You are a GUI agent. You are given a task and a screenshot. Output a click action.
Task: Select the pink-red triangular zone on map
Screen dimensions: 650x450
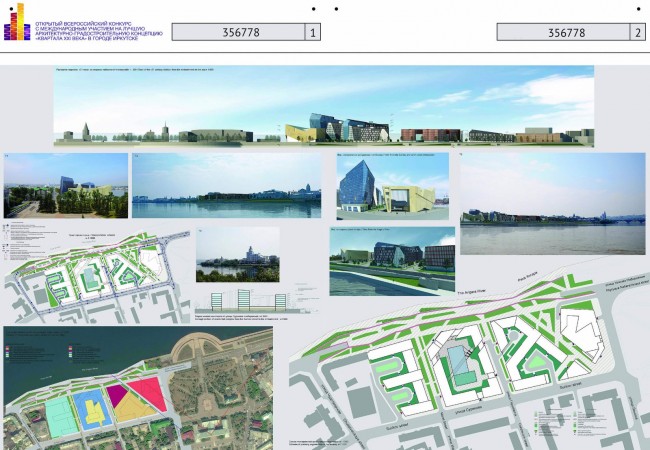click(149, 393)
